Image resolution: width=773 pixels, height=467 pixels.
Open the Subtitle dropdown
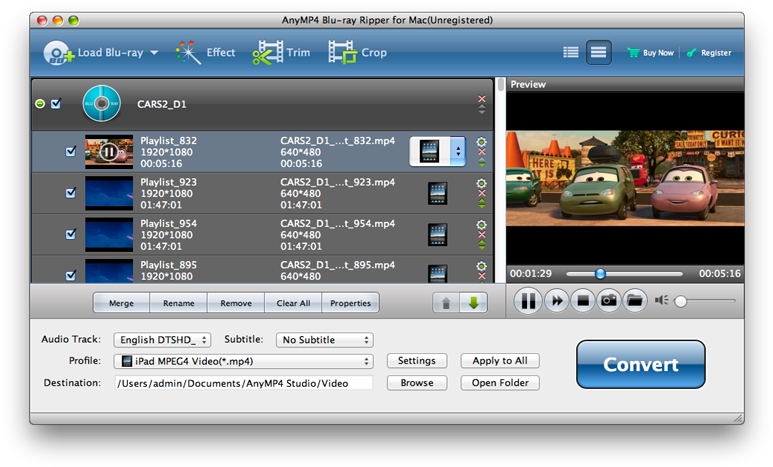click(324, 340)
